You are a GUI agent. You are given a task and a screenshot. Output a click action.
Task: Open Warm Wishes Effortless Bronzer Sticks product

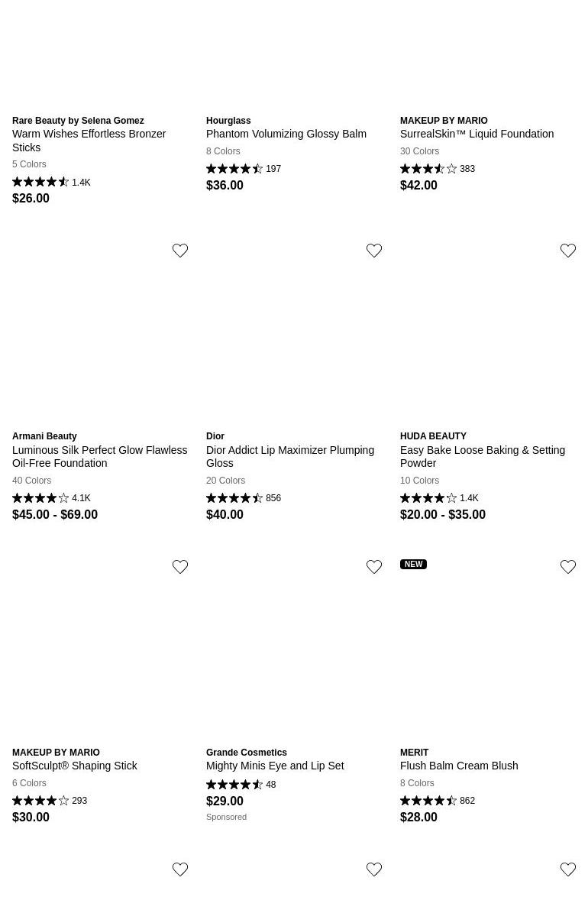tap(89, 141)
